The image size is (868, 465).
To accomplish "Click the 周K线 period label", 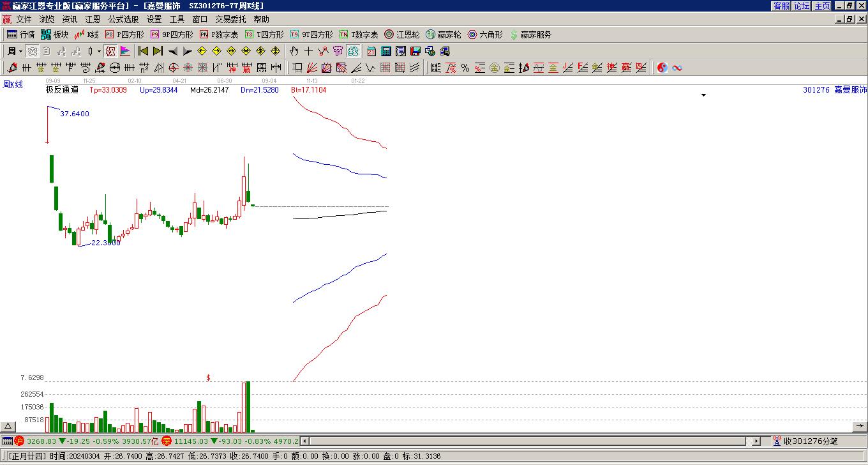I will click(x=13, y=84).
